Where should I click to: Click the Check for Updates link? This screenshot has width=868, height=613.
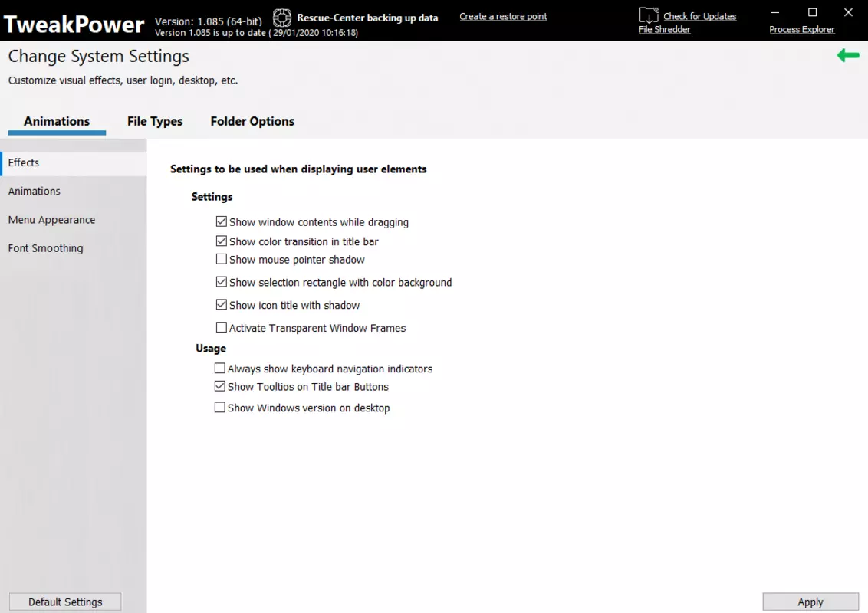[700, 17]
